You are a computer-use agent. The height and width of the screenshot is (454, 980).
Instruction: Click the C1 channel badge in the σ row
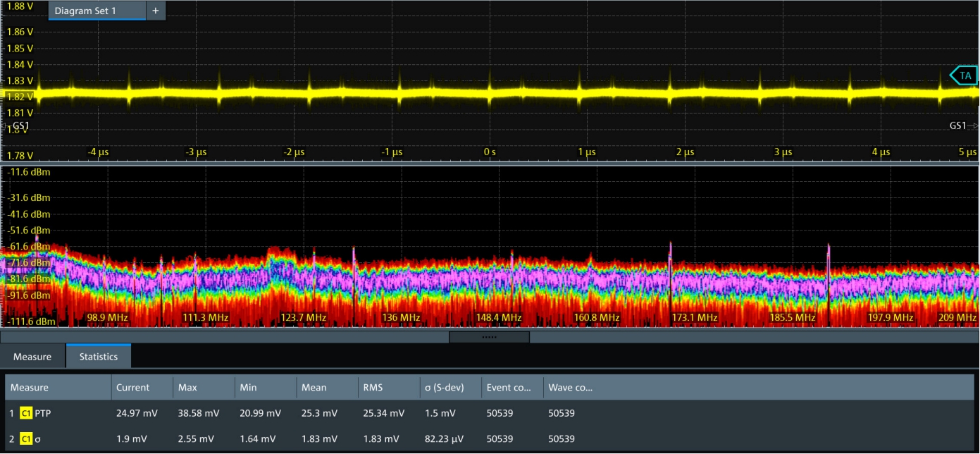(26, 438)
